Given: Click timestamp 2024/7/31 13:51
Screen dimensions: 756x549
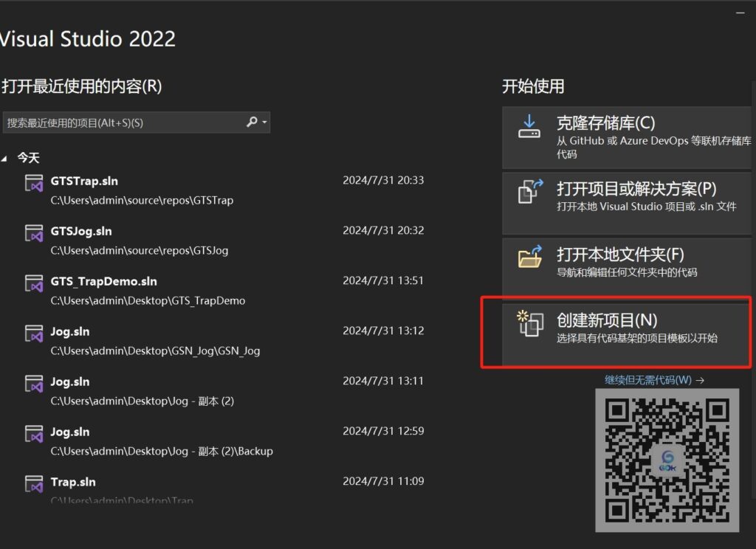Looking at the screenshot, I should click(383, 280).
